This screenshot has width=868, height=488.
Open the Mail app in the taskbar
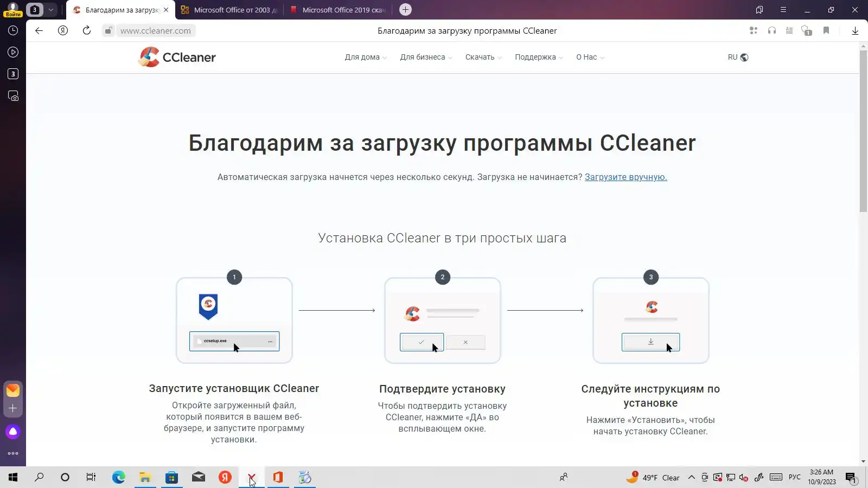(199, 477)
